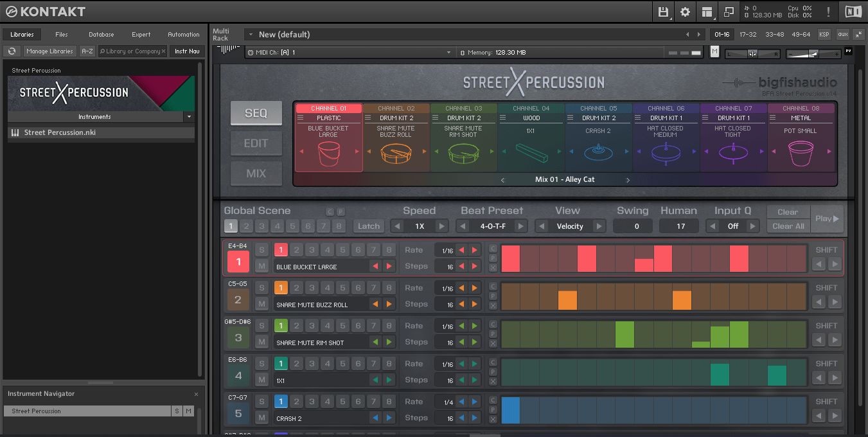The image size is (868, 437).
Task: Copy the Snare Mute Buzz Roll pattern
Action: click(x=493, y=286)
